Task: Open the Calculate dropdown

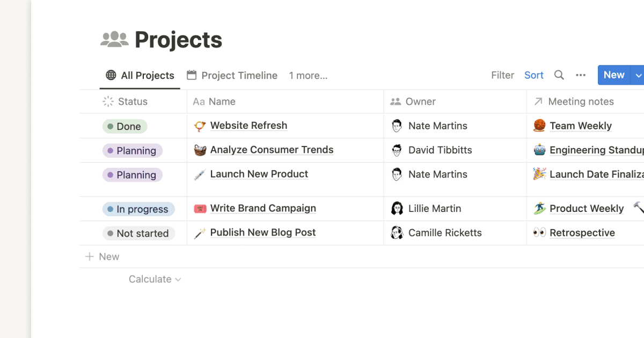Action: [155, 279]
